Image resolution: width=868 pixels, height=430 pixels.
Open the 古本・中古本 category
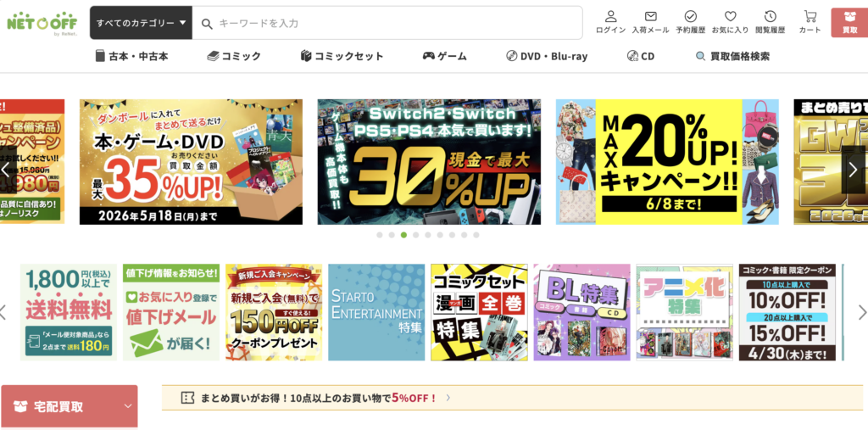[x=131, y=56]
